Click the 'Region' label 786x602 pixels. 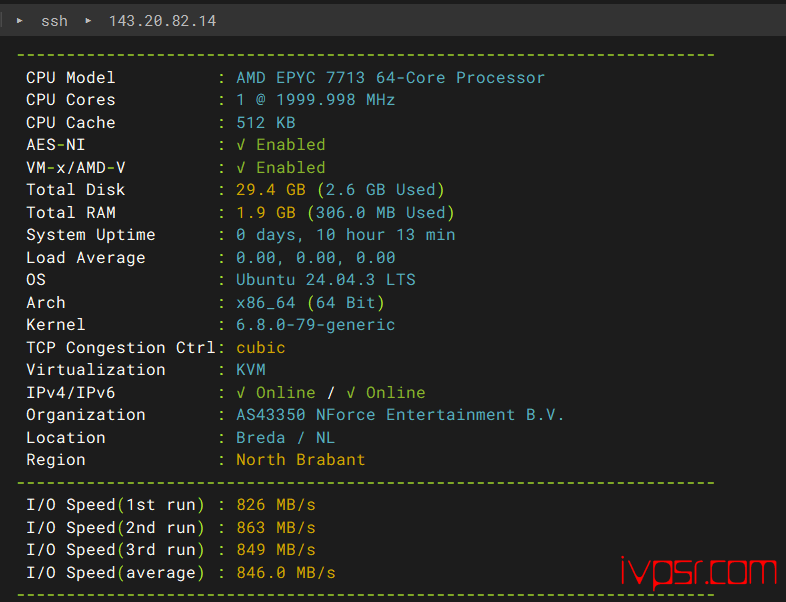(x=56, y=460)
